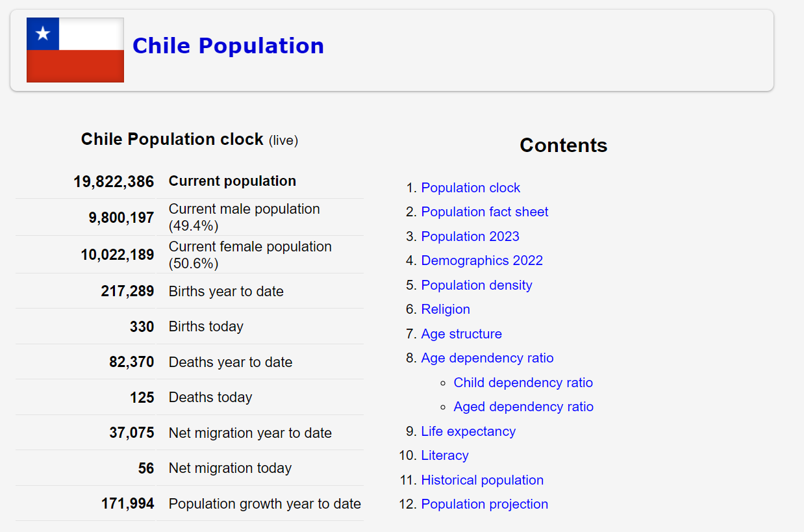Open the Chile Population title link
The image size is (804, 532).
coord(228,46)
